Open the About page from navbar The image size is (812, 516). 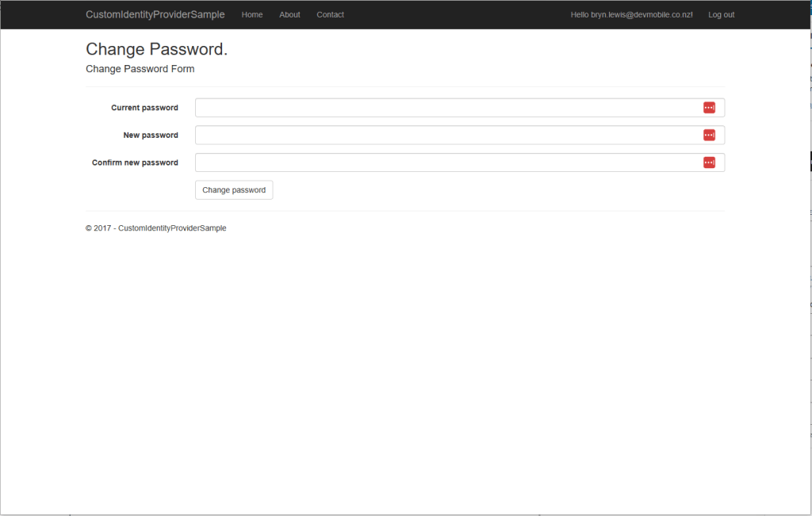click(289, 15)
